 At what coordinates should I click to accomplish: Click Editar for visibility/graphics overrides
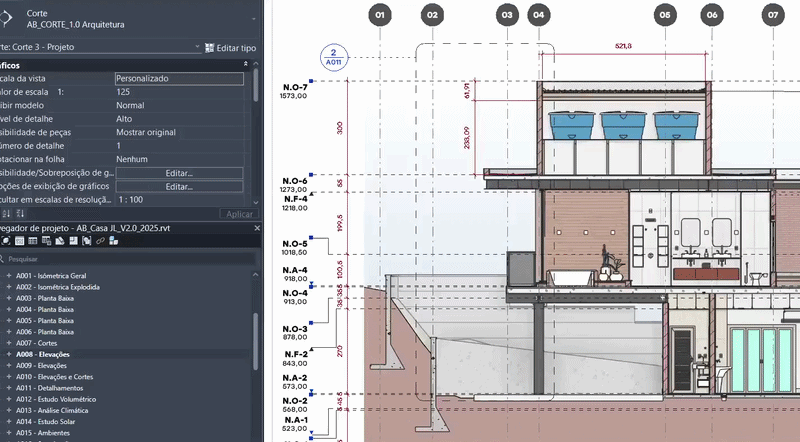point(179,173)
